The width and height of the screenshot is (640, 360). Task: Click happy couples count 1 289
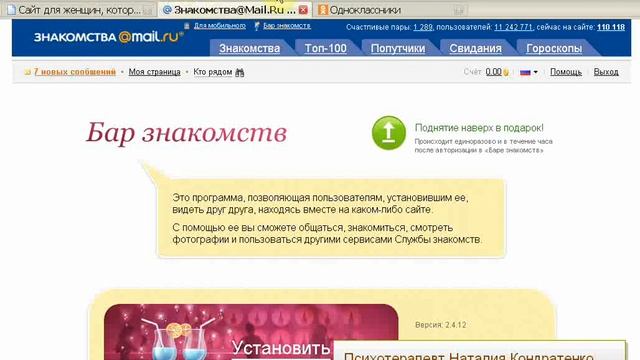pyautogui.click(x=422, y=27)
